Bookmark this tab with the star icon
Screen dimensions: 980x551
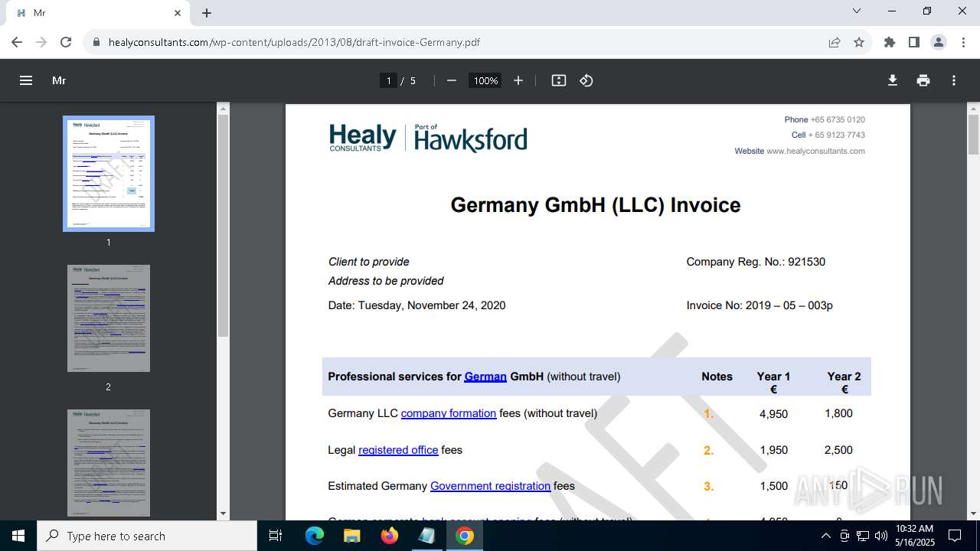pyautogui.click(x=859, y=42)
